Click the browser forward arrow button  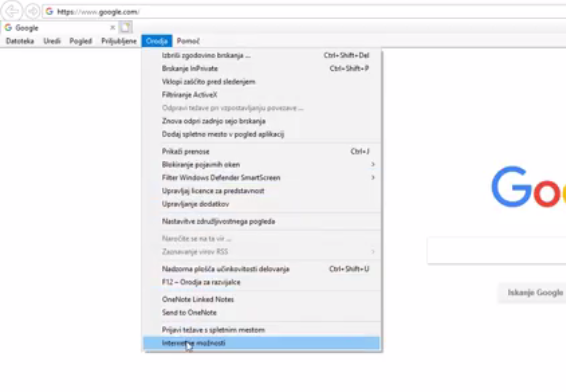(32, 12)
